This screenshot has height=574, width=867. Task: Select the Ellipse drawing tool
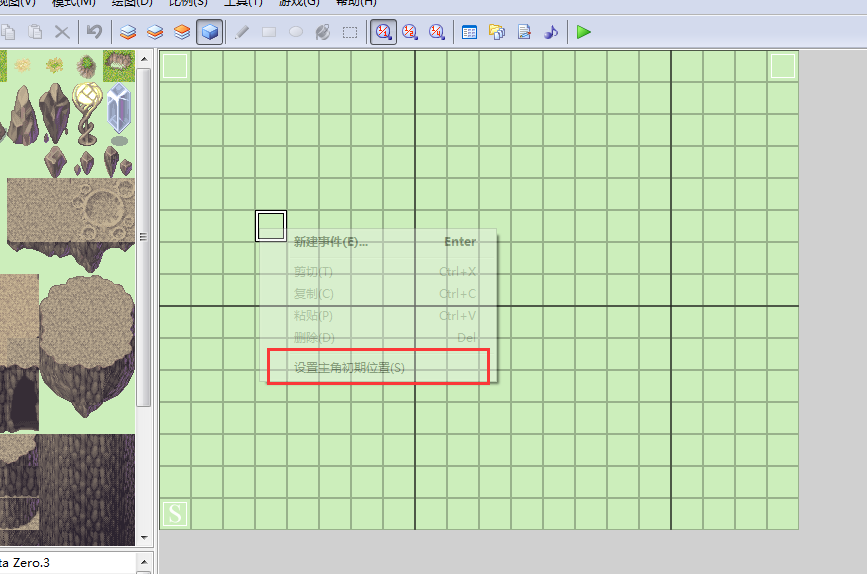click(x=296, y=32)
